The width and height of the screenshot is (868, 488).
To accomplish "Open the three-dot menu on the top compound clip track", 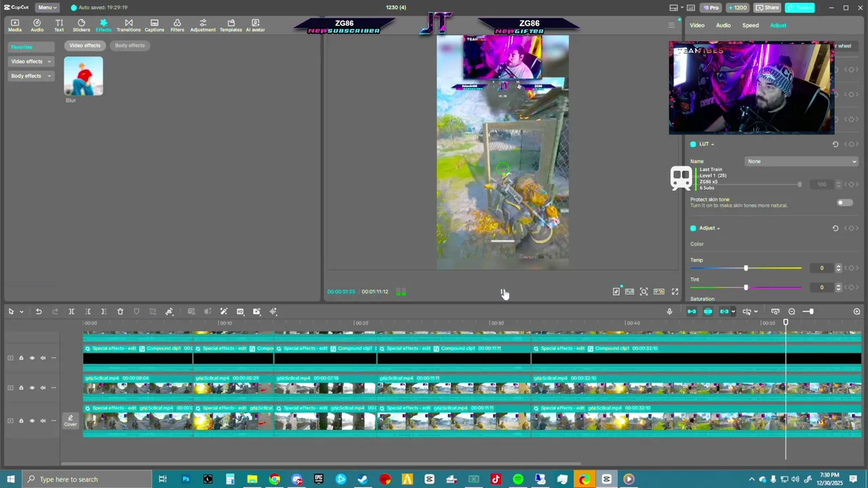I will (54, 358).
